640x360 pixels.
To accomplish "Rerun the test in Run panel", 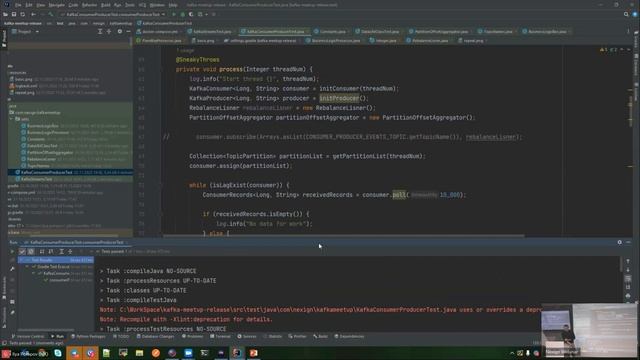I will tap(12, 251).
